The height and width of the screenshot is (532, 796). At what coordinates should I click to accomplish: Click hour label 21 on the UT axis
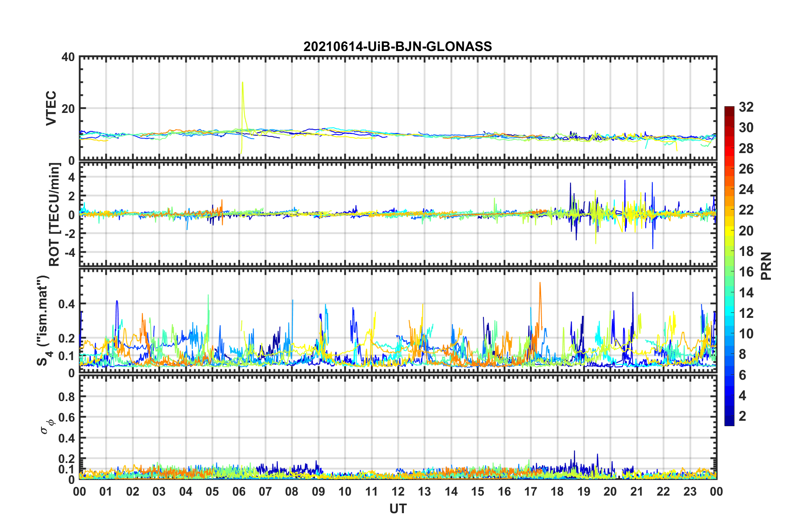pos(637,491)
